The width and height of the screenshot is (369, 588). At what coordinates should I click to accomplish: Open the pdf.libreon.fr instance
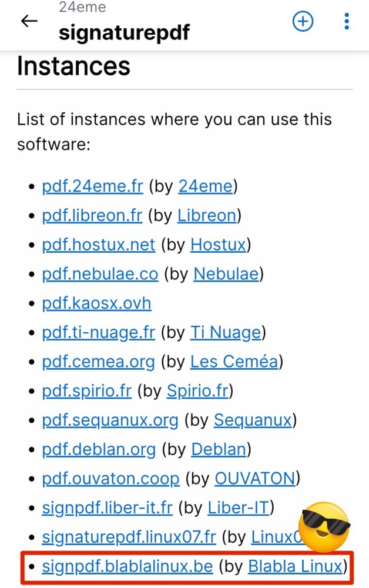coord(92,215)
